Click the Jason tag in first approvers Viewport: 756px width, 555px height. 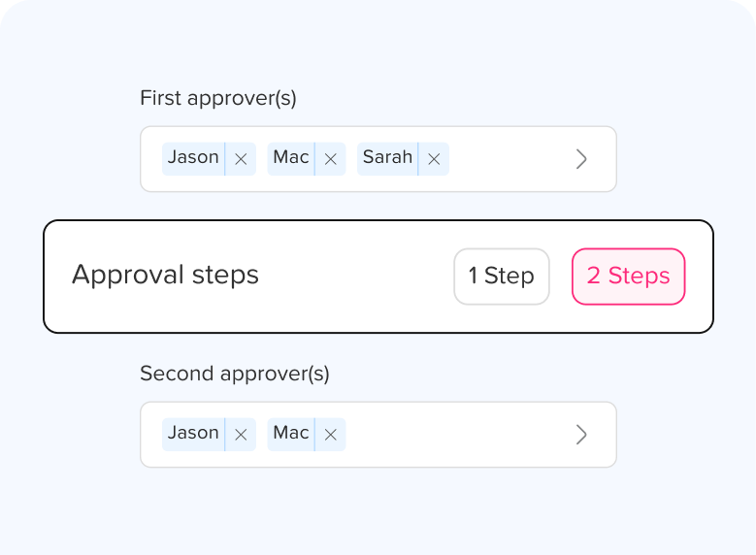(x=193, y=158)
